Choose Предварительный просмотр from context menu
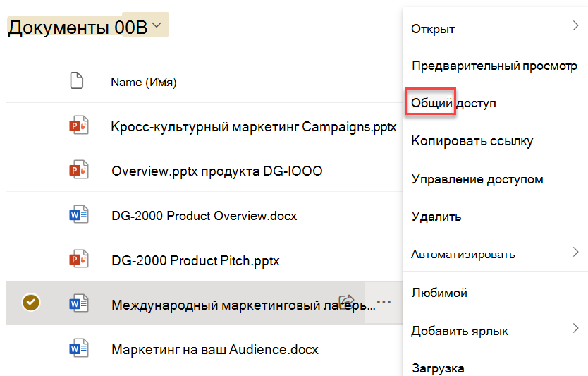Screen dimensions: 588x376 494,66
